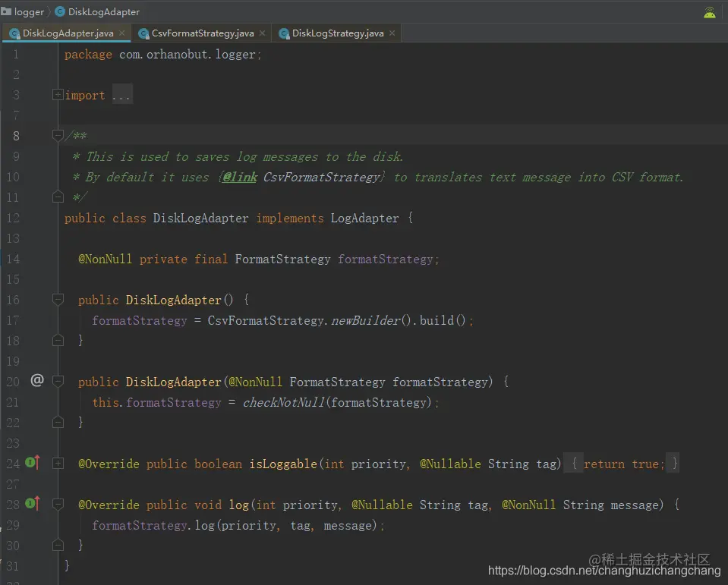Viewport: 728px width, 585px height.
Task: Collapse the log method at line 28
Action: tap(58, 504)
